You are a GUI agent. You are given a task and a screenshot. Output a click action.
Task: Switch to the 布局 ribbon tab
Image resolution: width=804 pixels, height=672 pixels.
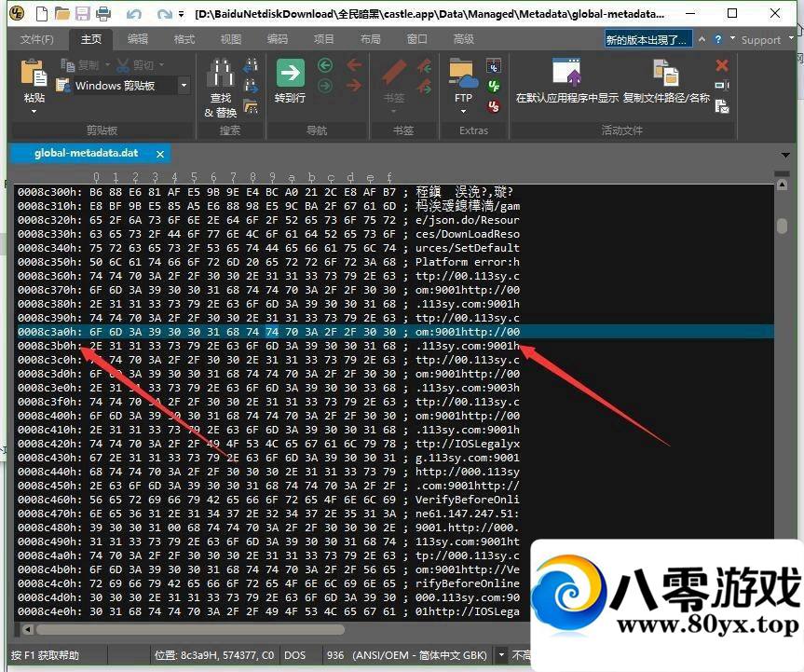(370, 39)
